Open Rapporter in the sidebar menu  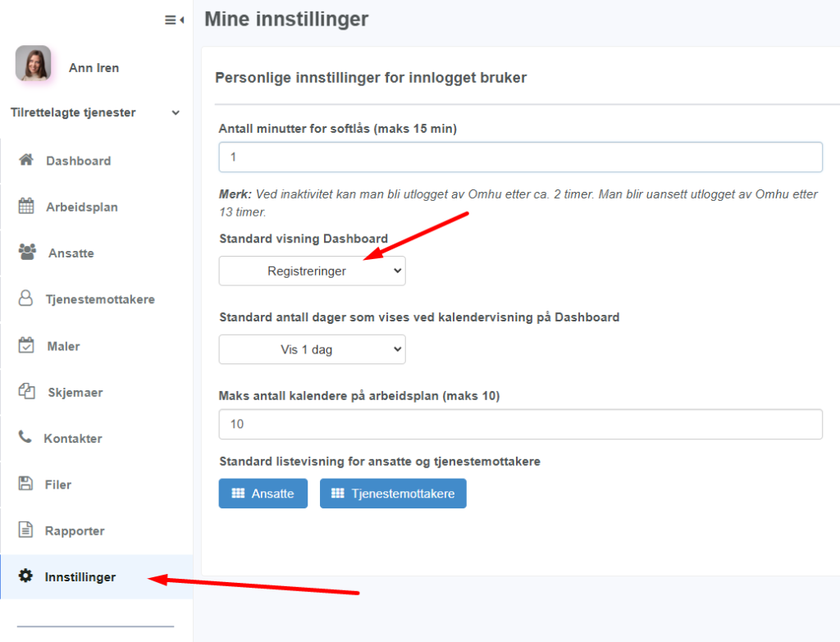click(x=75, y=530)
